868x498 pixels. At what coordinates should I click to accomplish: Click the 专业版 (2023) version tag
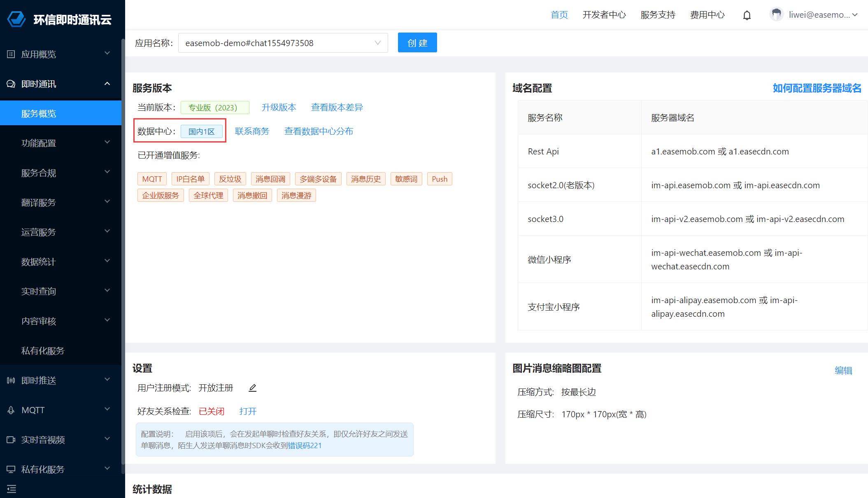pos(215,108)
